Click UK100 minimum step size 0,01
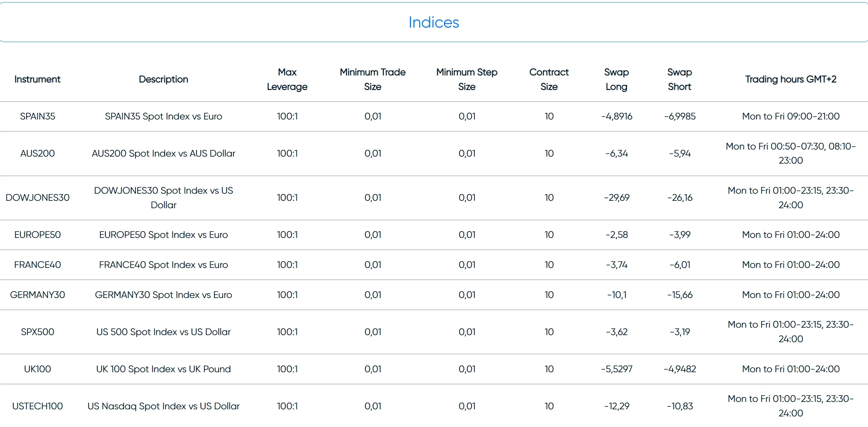This screenshot has height=427, width=868. click(x=467, y=369)
